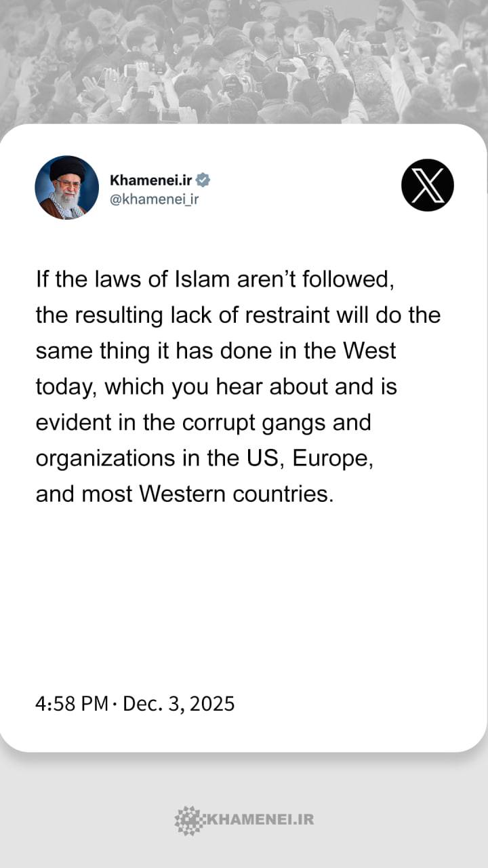
Task: Select the line "evident in the corrupt gangs and"
Action: [x=203, y=422]
